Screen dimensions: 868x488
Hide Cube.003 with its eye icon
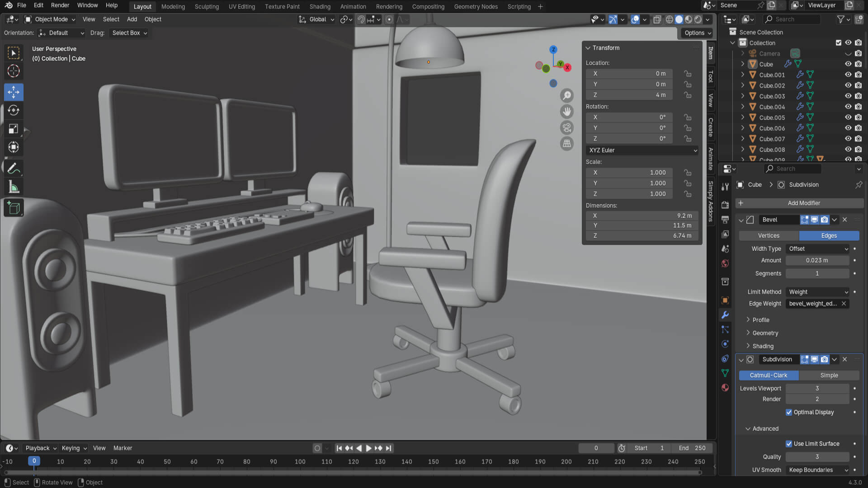pyautogui.click(x=848, y=96)
